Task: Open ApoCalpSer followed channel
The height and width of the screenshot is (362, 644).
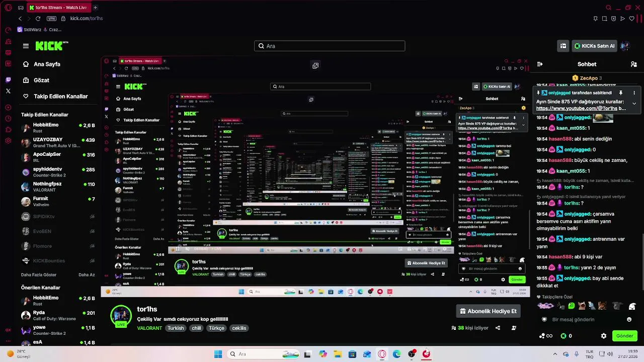Action: point(58,156)
